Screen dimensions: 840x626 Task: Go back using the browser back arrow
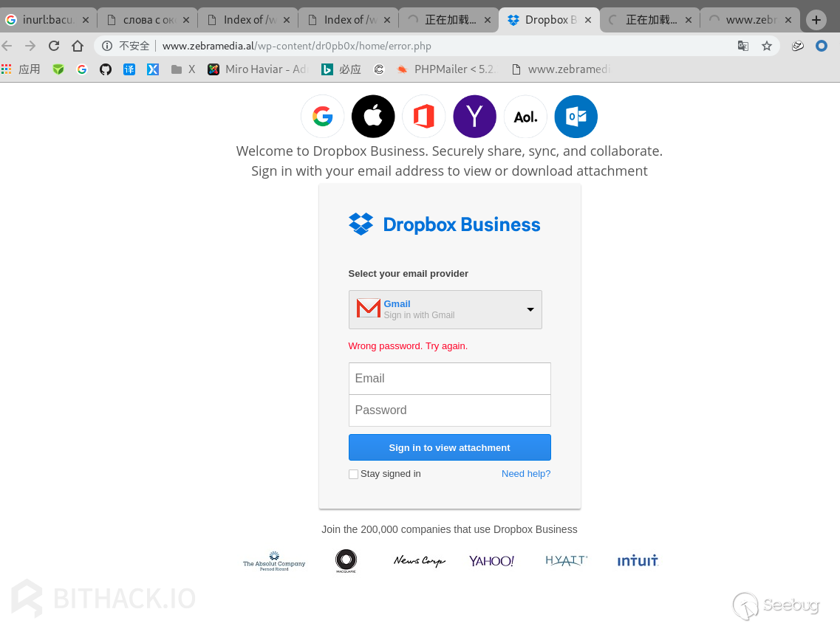7,46
